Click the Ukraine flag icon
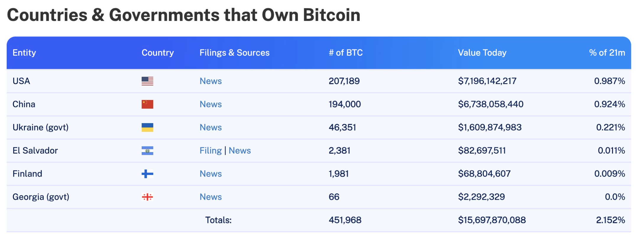Viewport: 644px width, 245px height. click(147, 127)
